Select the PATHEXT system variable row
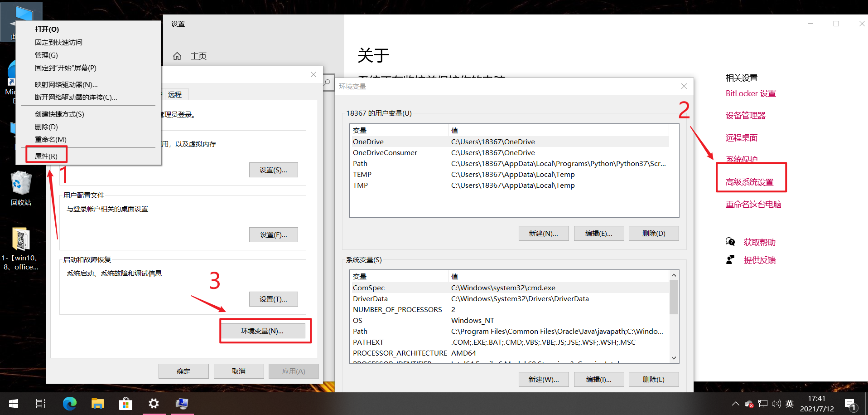This screenshot has width=868, height=415. [x=510, y=342]
